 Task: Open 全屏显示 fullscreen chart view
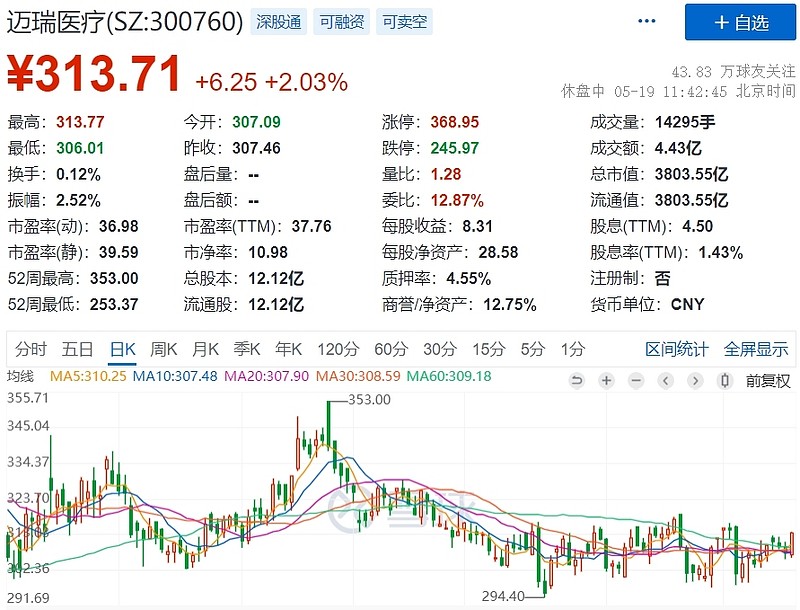coord(756,349)
